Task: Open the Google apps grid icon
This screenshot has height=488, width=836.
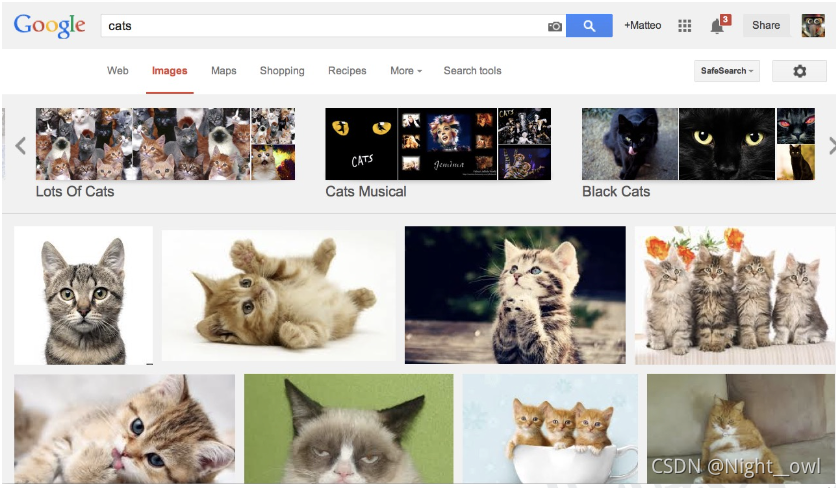Action: tap(685, 26)
